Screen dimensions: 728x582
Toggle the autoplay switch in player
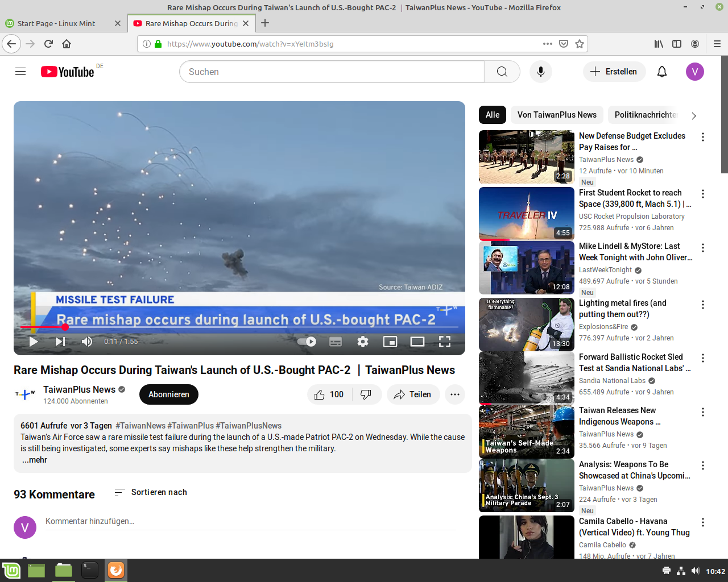307,342
